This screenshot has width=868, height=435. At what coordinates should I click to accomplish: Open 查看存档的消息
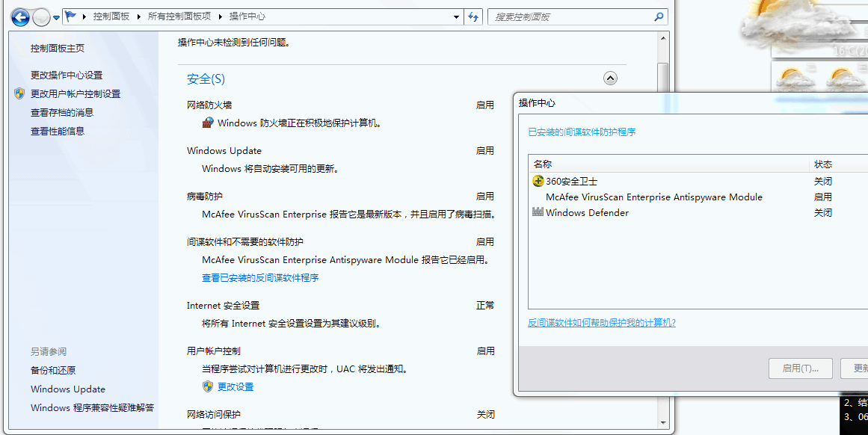[62, 112]
